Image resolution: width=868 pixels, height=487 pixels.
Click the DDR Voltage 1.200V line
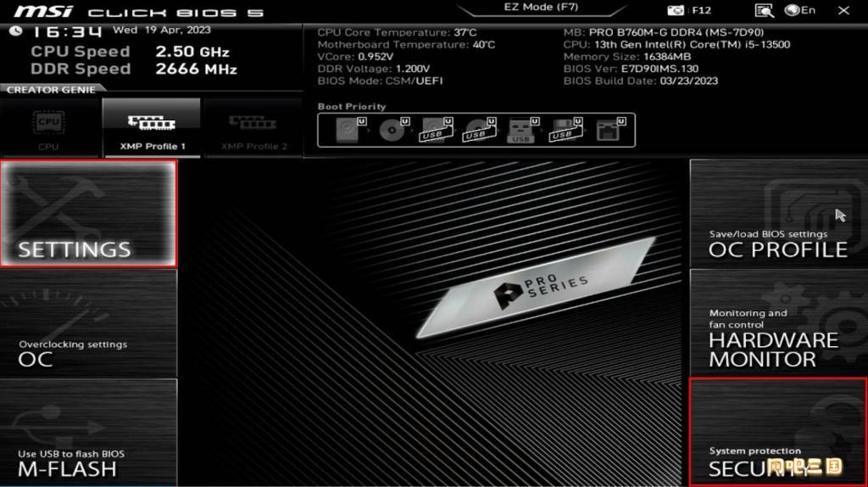[374, 69]
